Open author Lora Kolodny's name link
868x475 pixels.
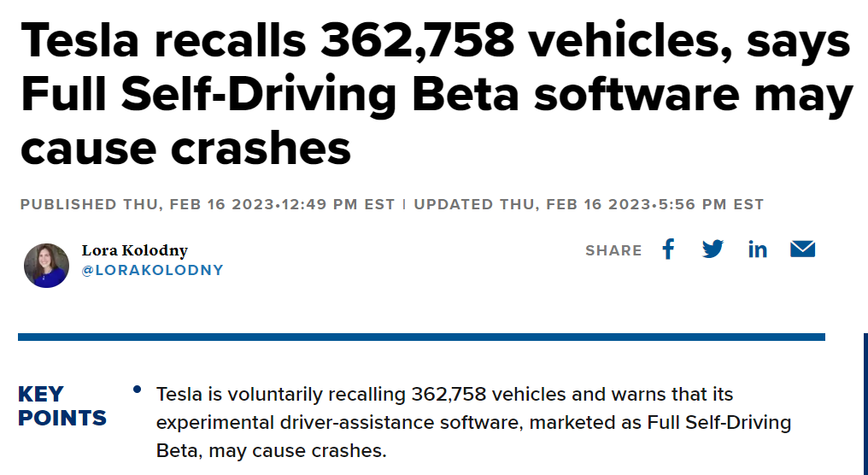134,250
